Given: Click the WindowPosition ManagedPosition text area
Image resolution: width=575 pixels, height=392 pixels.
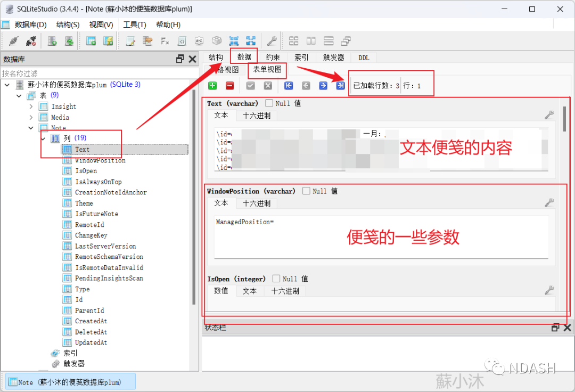Looking at the screenshot, I should pos(381,236).
